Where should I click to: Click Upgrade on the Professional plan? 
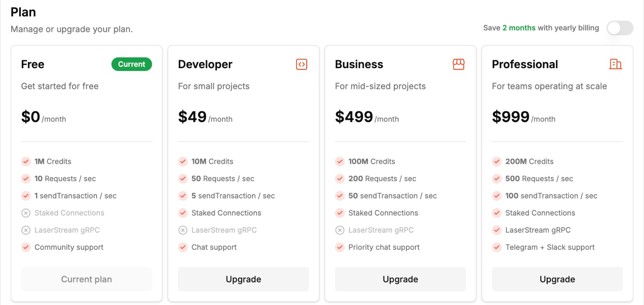click(557, 279)
